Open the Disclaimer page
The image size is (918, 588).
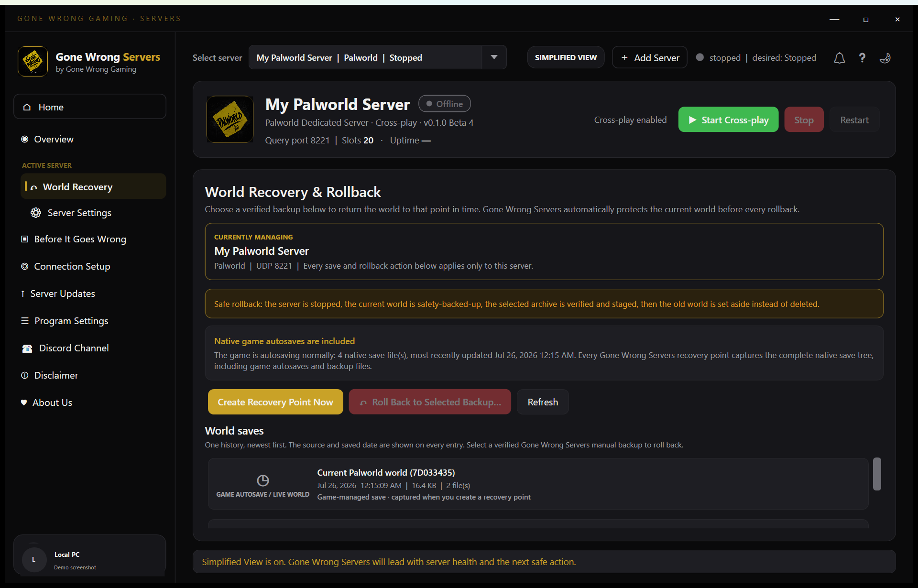pos(90,375)
